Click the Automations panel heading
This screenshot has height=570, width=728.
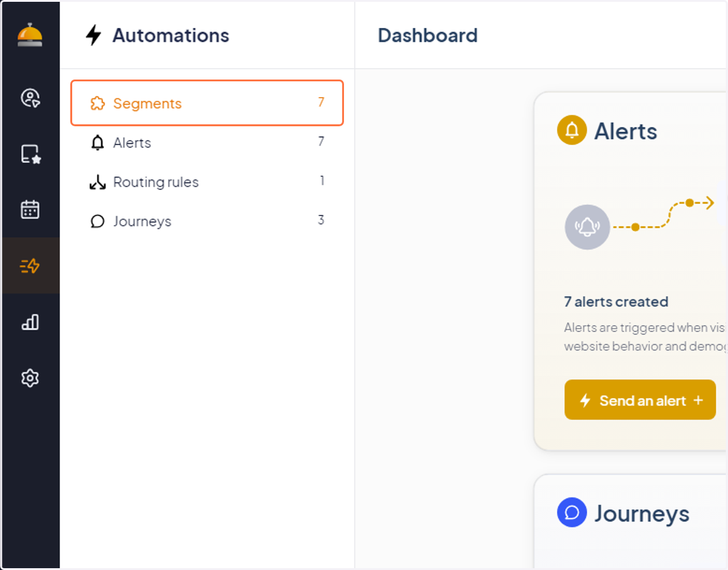tap(171, 35)
